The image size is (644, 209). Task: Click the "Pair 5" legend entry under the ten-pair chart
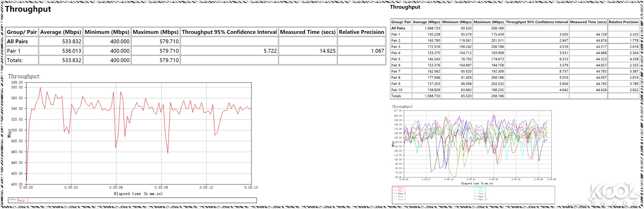coord(402,194)
